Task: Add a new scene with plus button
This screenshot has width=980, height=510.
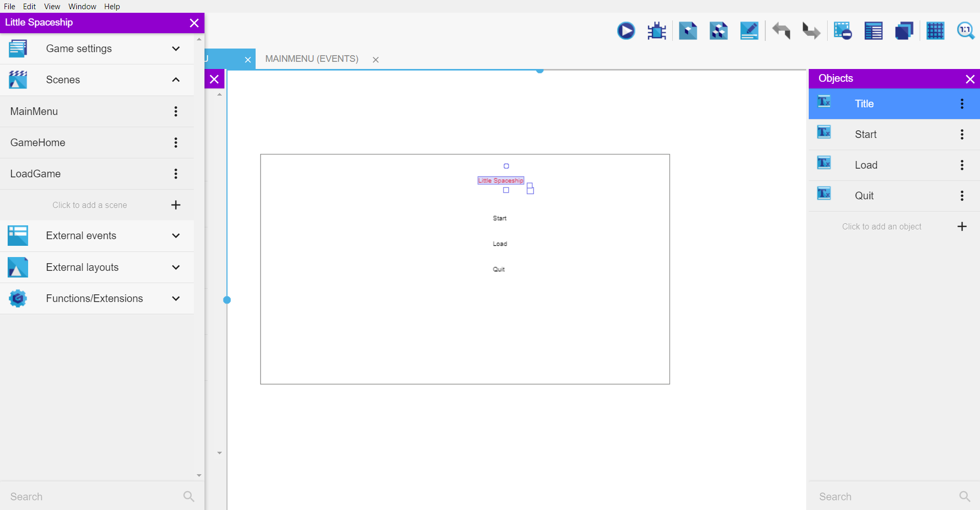Action: [176, 205]
